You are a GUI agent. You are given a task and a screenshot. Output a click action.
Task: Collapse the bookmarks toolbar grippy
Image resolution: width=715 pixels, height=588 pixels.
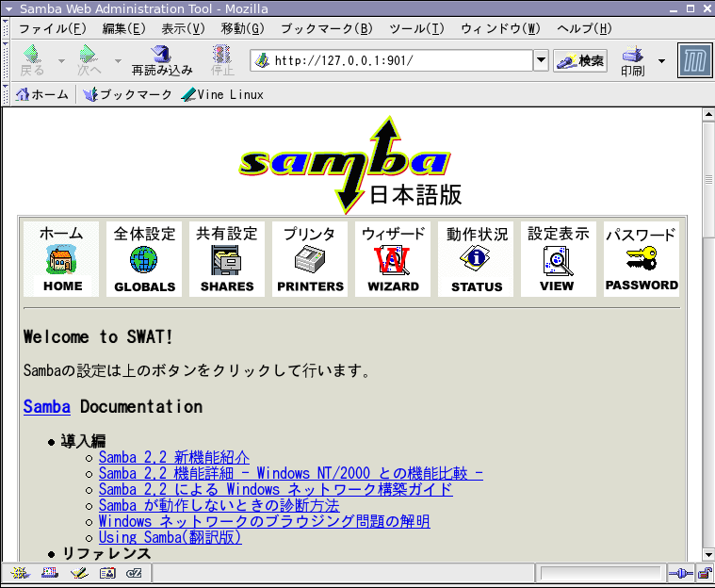5,94
